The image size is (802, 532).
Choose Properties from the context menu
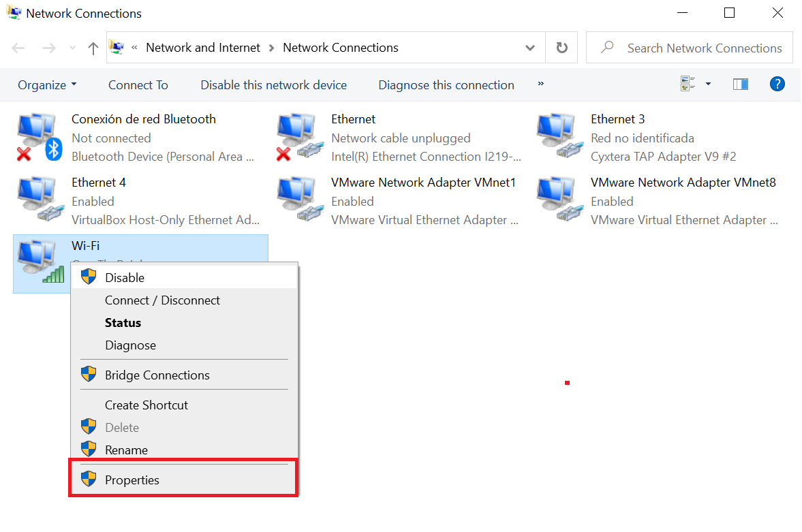tap(132, 480)
